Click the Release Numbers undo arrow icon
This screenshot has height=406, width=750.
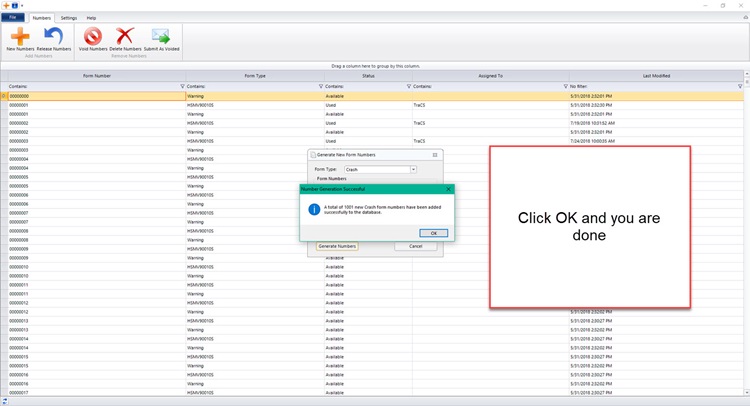pyautogui.click(x=54, y=36)
